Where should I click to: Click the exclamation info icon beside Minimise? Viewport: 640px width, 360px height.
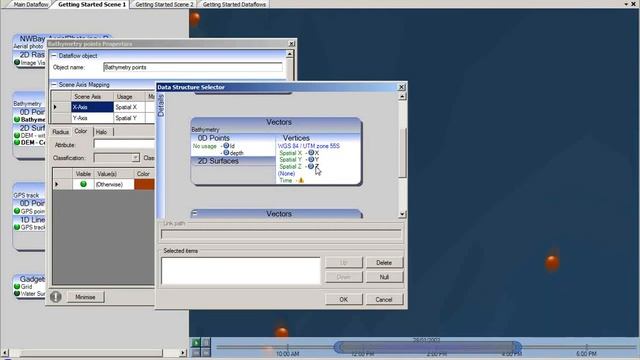point(56,297)
